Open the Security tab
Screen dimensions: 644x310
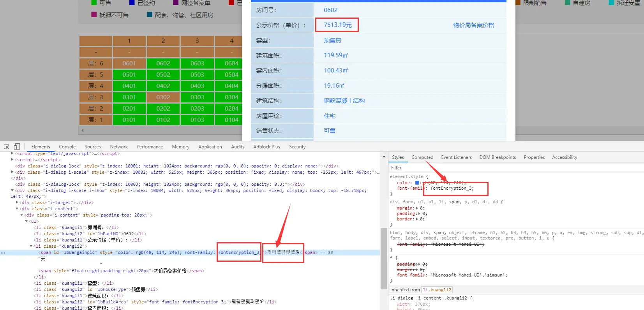pos(297,147)
